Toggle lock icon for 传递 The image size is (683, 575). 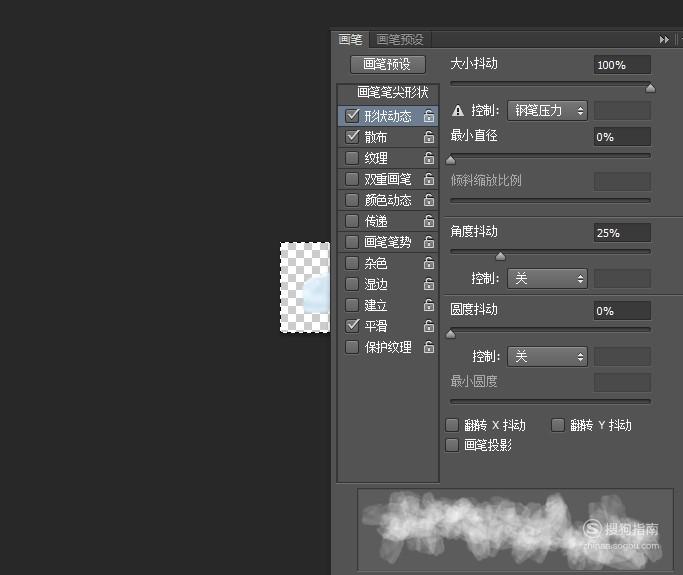[429, 221]
